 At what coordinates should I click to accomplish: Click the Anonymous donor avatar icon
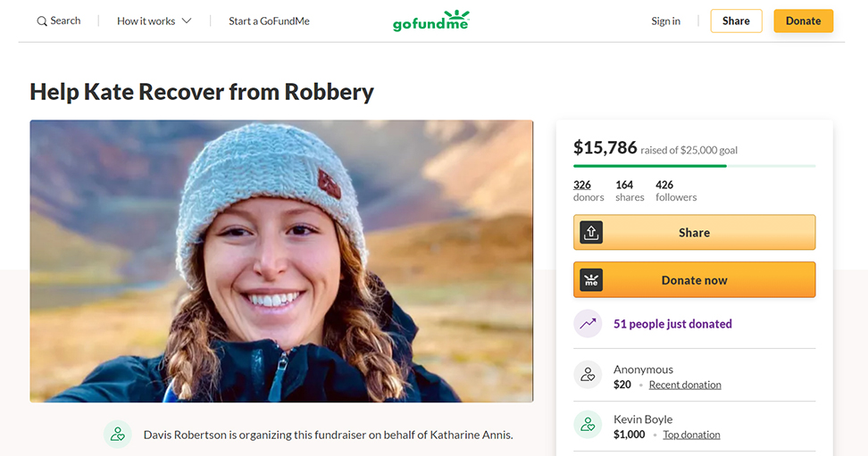[588, 376]
